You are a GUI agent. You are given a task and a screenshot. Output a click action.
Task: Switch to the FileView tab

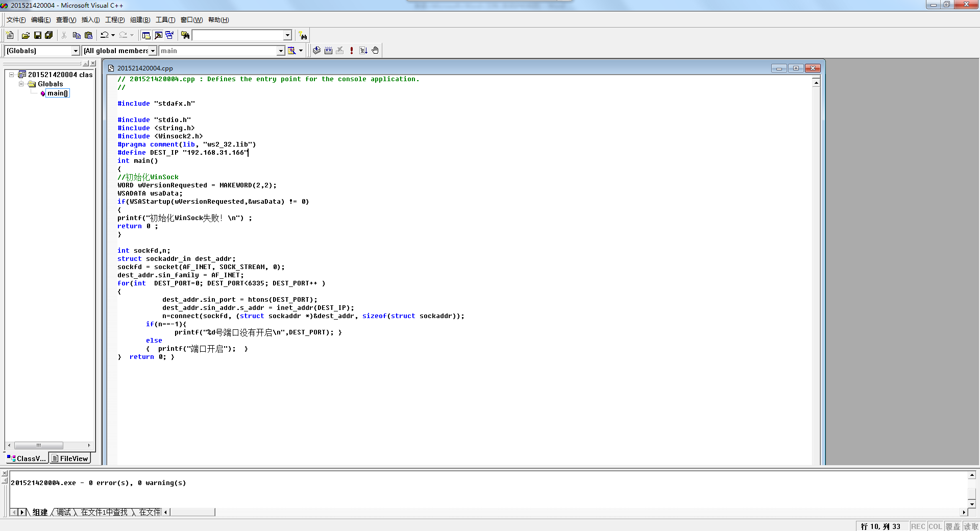tap(70, 458)
